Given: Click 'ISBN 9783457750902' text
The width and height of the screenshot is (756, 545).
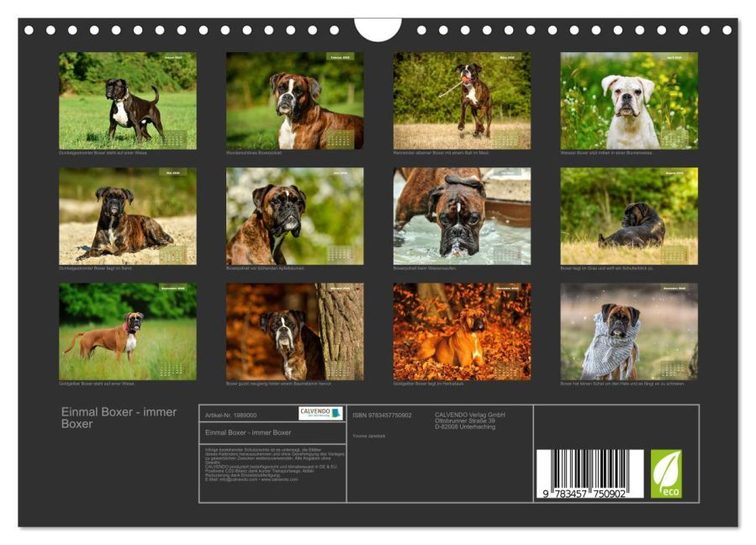Looking at the screenshot, I should click(382, 415).
